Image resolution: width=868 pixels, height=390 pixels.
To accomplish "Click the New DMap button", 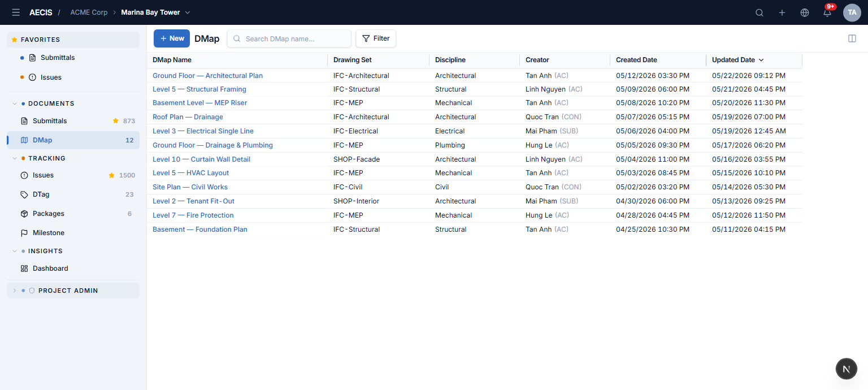I will coord(172,38).
